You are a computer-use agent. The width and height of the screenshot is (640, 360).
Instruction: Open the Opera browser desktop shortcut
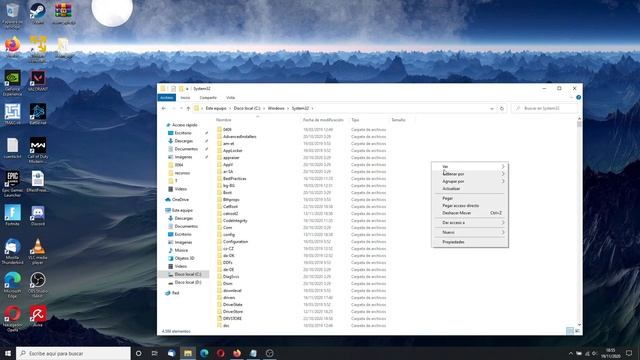12,319
